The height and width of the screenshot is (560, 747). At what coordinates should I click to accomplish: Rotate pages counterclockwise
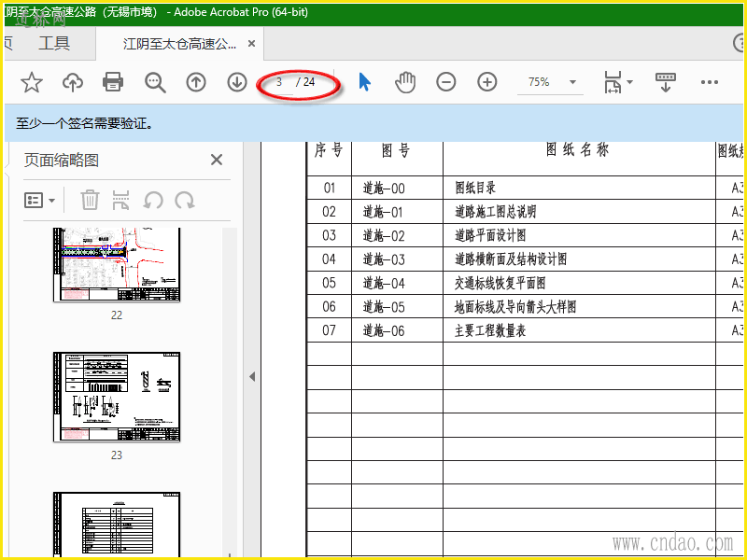coord(153,200)
